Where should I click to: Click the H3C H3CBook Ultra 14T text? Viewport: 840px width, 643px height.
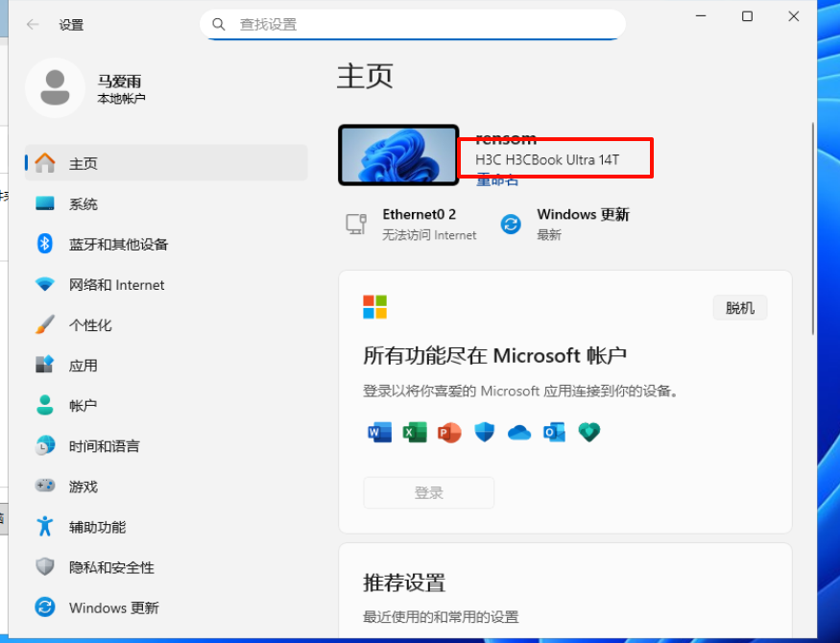click(547, 160)
